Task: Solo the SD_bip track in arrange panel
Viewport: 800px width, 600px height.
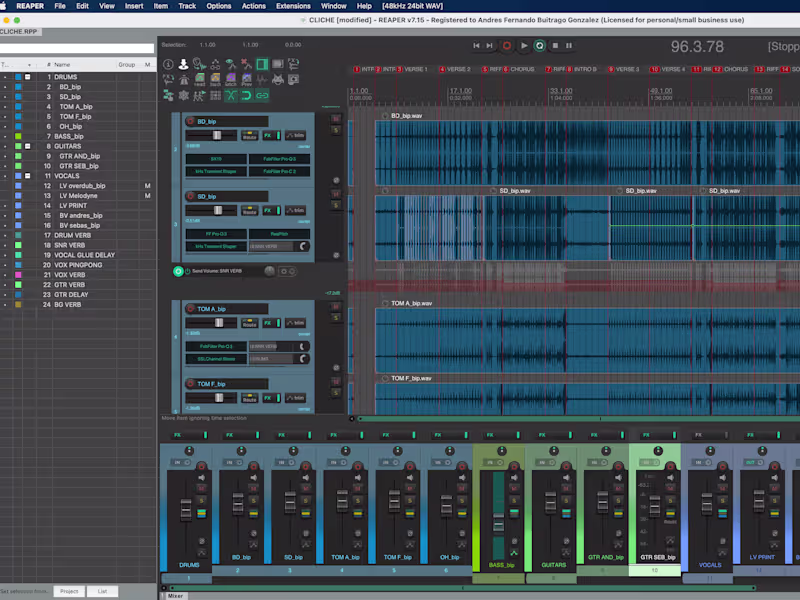Action: pyautogui.click(x=336, y=205)
